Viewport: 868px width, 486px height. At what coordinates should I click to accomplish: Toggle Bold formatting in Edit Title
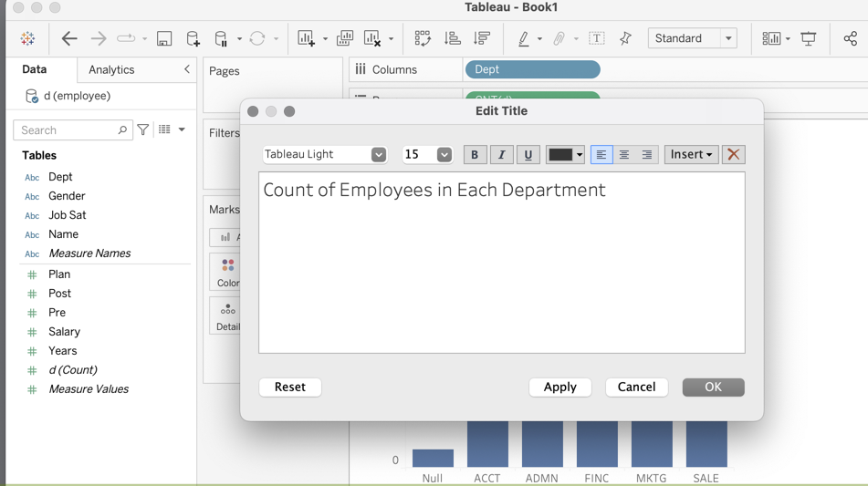click(x=475, y=155)
